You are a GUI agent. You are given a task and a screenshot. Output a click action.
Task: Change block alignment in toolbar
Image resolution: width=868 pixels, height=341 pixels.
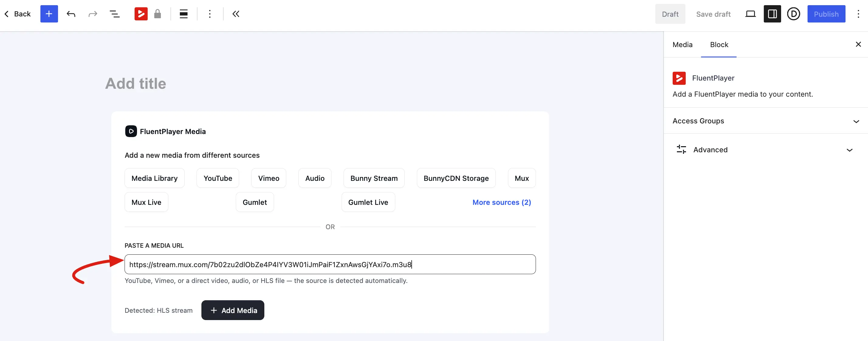point(184,14)
